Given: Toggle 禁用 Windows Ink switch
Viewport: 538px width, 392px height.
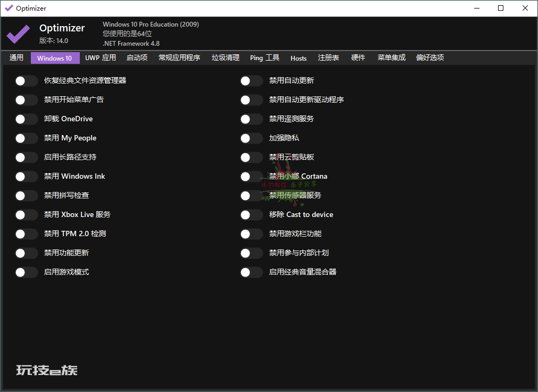Looking at the screenshot, I should point(27,177).
